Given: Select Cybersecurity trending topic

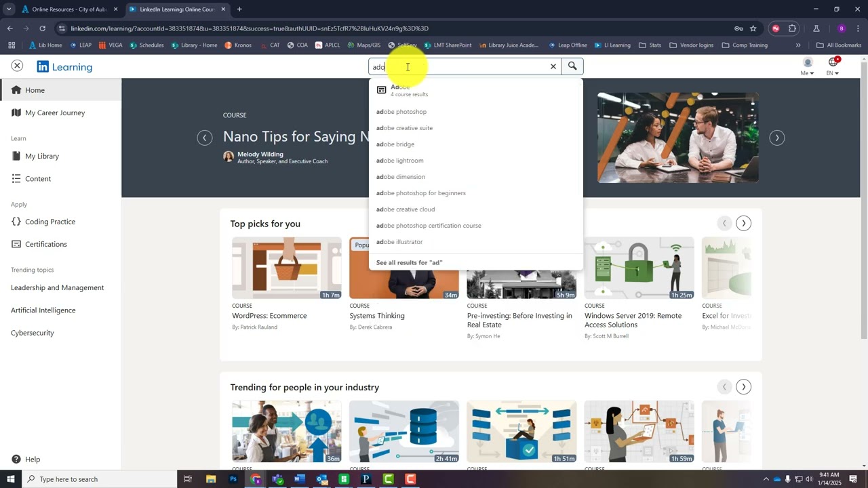Looking at the screenshot, I should pos(33,333).
